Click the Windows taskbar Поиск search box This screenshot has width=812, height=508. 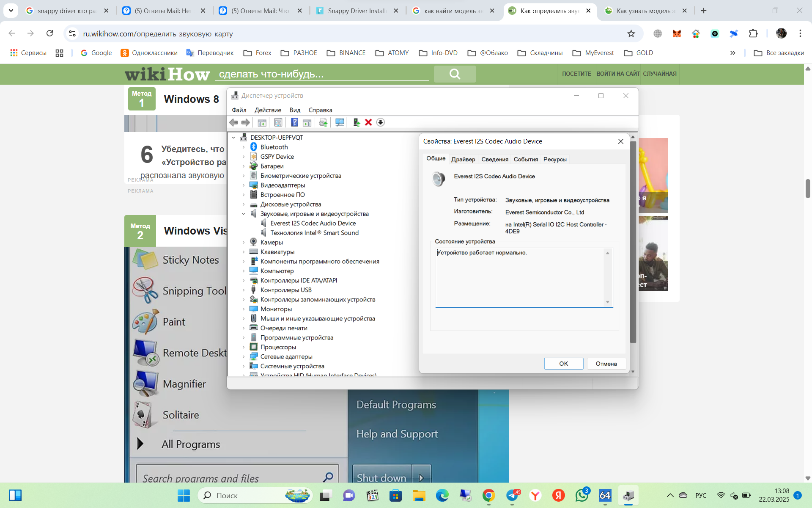pos(255,495)
